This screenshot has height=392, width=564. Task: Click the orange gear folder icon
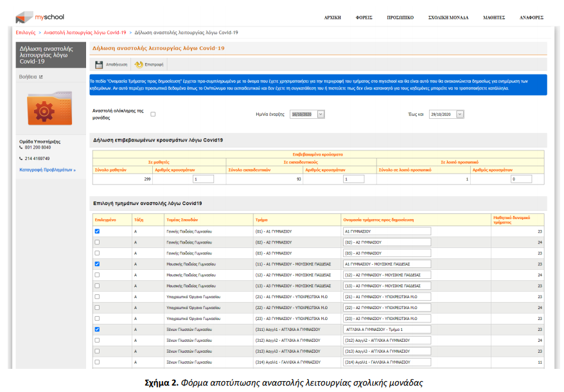point(49,108)
